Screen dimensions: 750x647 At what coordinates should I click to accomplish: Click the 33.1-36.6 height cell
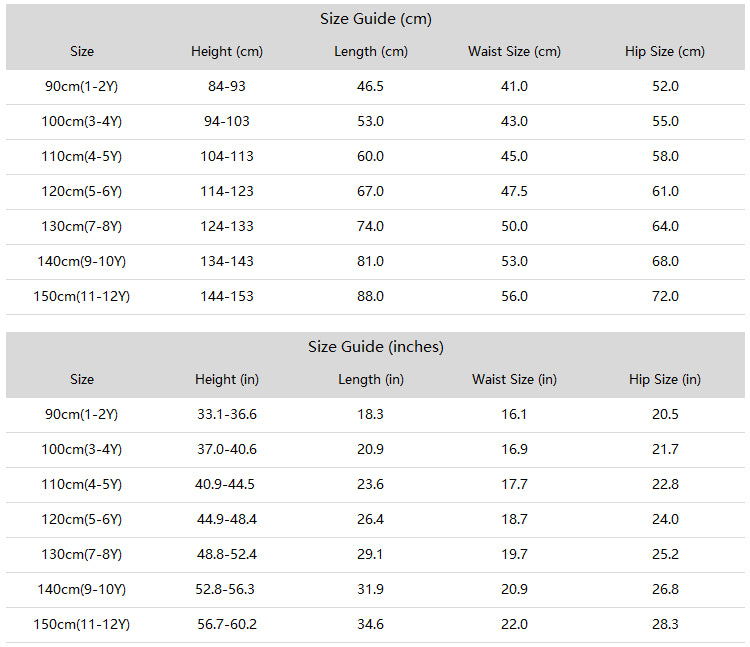(227, 414)
